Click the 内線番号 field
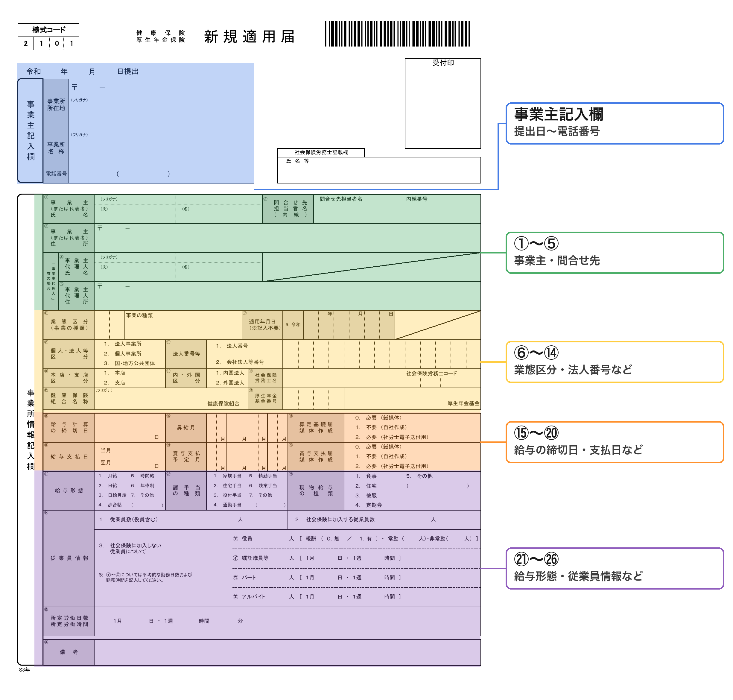The image size is (733, 700). point(440,209)
